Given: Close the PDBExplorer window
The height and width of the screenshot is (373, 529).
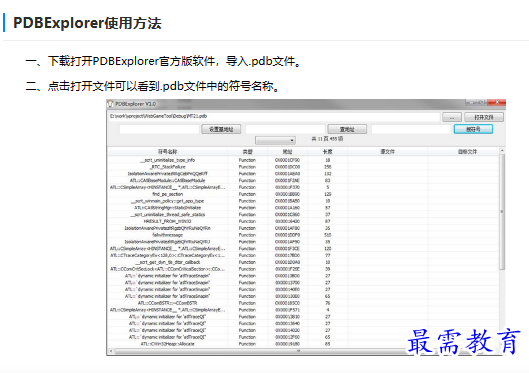Looking at the screenshot, I should (497, 102).
